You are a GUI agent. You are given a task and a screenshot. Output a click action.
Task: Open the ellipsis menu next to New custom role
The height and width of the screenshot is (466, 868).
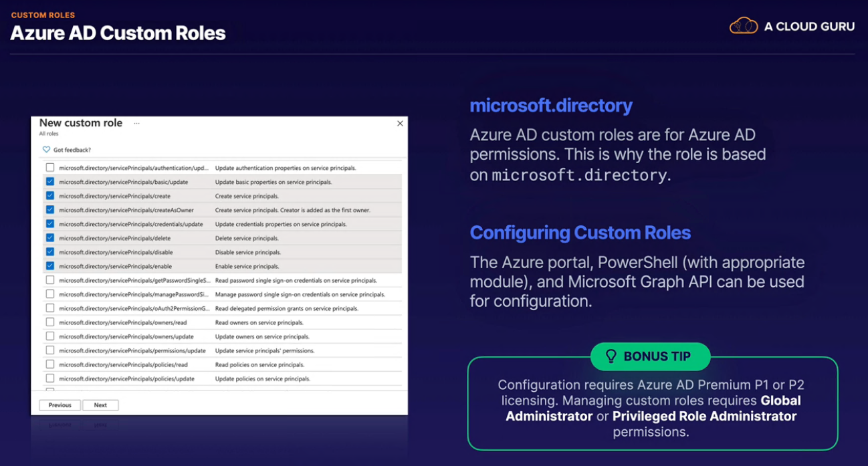(x=136, y=123)
